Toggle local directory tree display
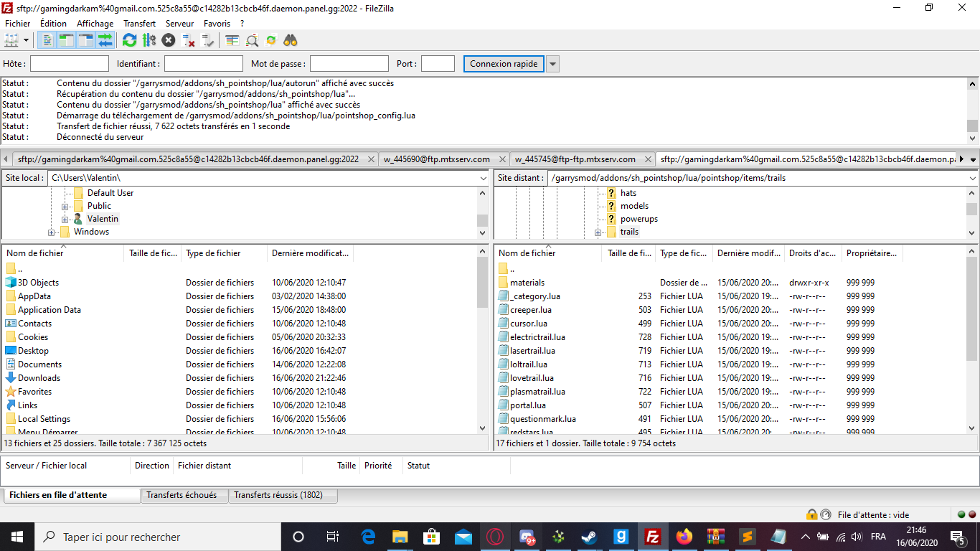 click(67, 40)
